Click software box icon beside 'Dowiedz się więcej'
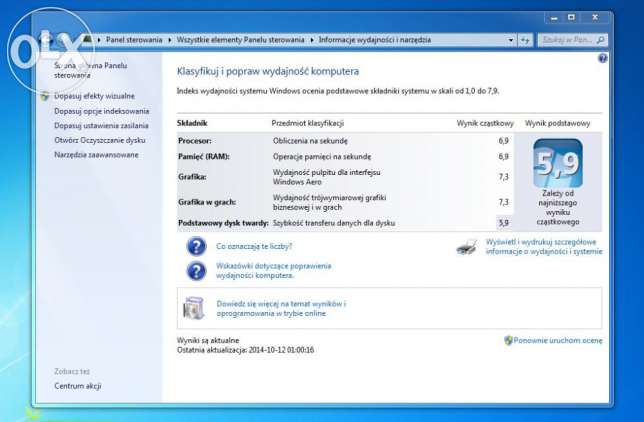The height and width of the screenshot is (422, 644). tap(194, 308)
